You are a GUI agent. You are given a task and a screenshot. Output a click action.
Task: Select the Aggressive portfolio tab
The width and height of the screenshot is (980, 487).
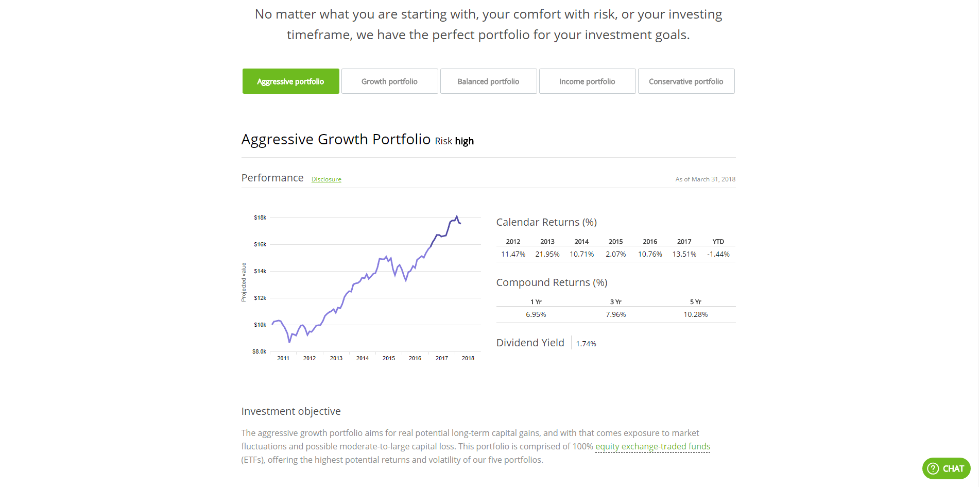(290, 81)
